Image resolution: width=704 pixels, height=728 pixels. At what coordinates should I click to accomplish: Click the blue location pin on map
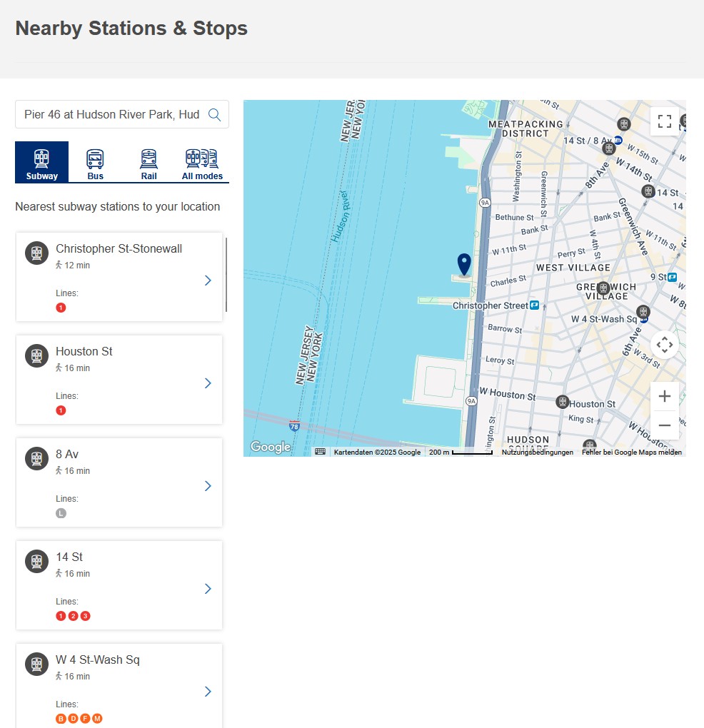[x=464, y=264]
